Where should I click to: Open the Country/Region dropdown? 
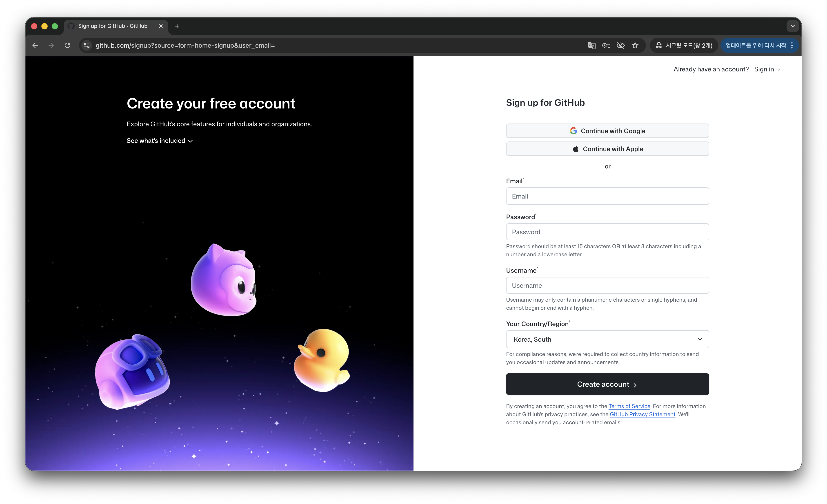point(607,339)
